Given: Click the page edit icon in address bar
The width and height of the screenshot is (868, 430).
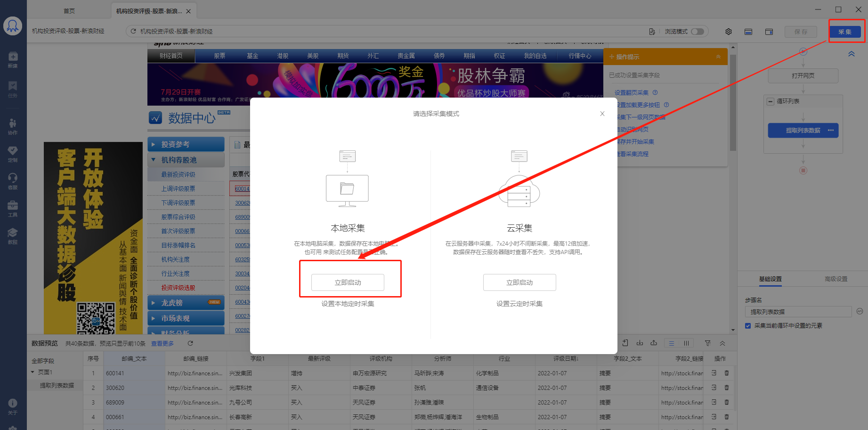Looking at the screenshot, I should pyautogui.click(x=652, y=32).
